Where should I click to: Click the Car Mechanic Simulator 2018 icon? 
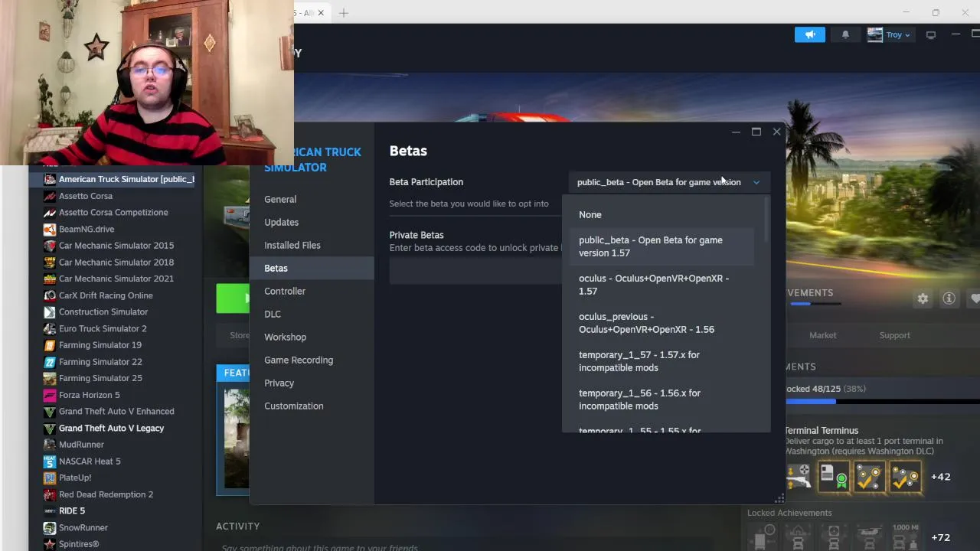50,262
